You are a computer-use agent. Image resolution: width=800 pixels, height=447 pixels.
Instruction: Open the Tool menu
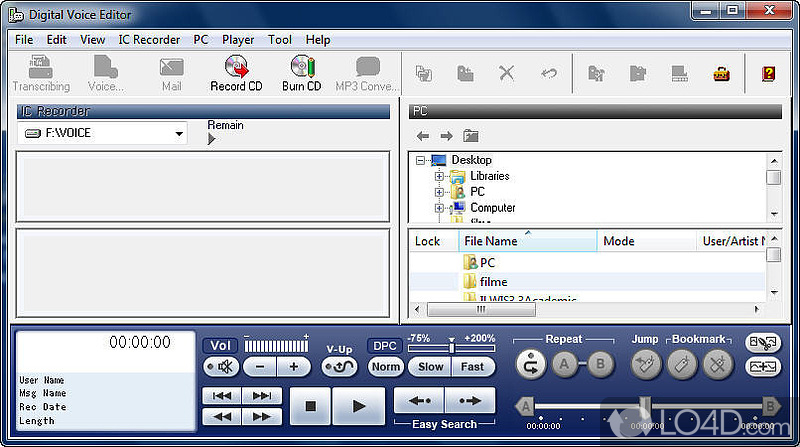click(280, 40)
